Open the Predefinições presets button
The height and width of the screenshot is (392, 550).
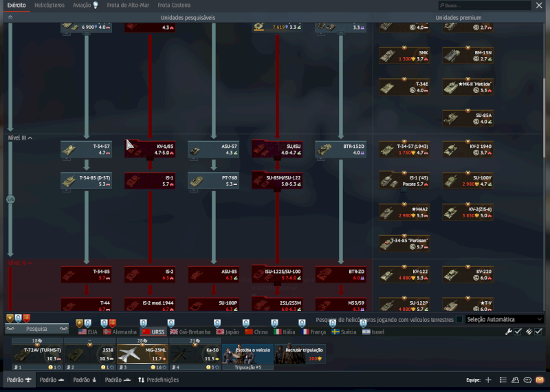159,380
